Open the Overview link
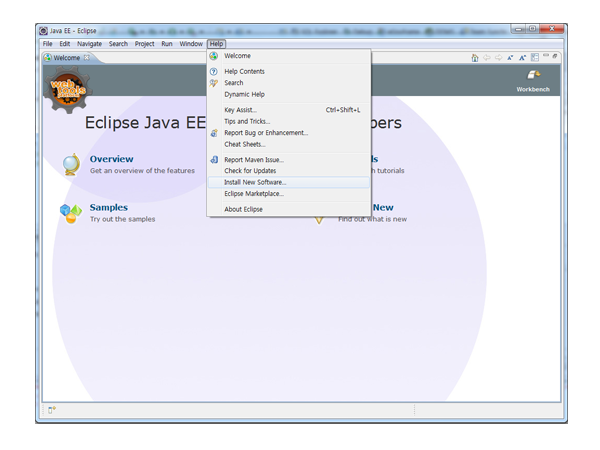The width and height of the screenshot is (600, 450). (111, 159)
